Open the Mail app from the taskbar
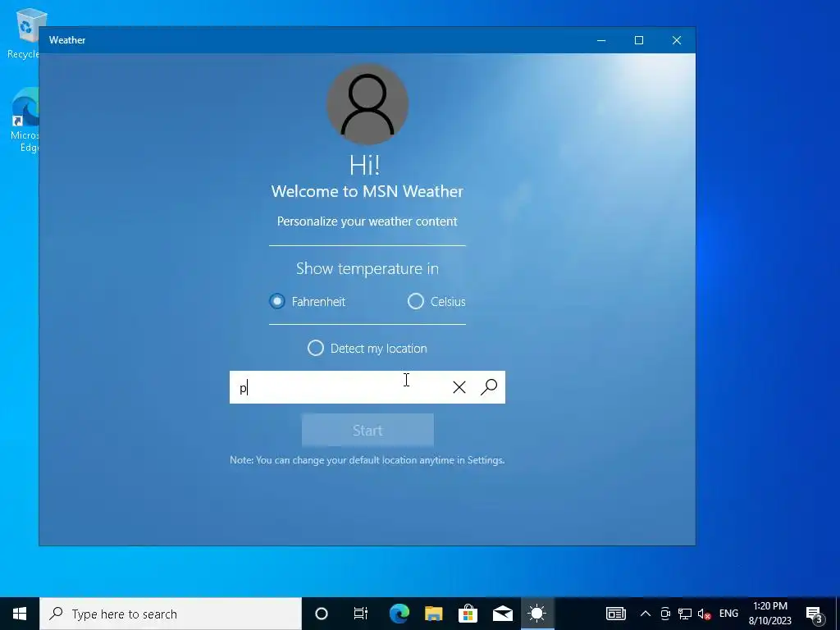Screen dimensions: 840x630 point(503,614)
